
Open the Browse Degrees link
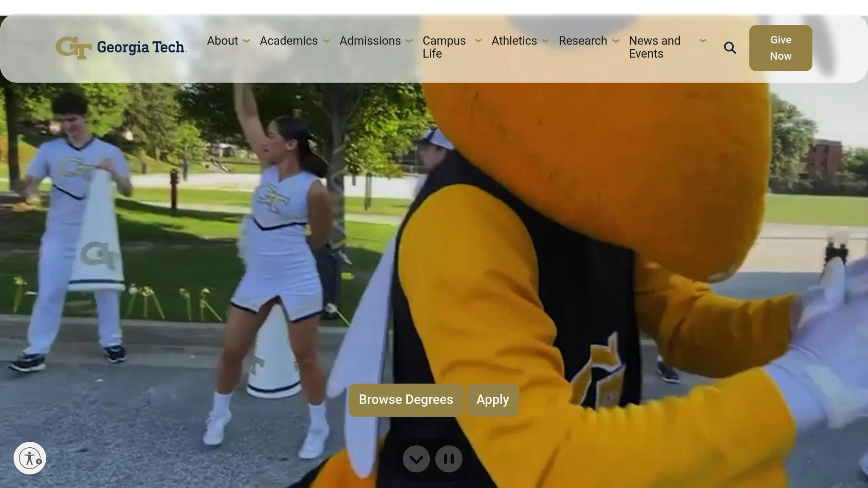click(406, 399)
